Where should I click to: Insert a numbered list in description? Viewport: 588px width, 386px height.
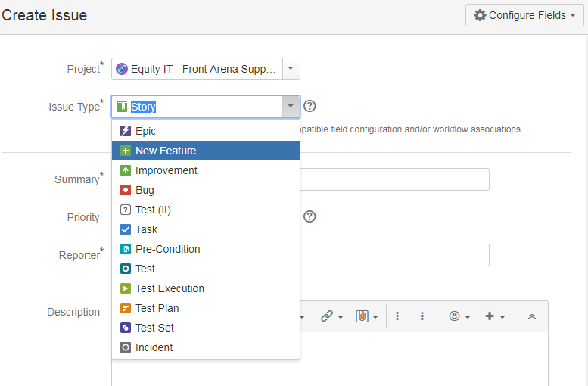point(425,316)
